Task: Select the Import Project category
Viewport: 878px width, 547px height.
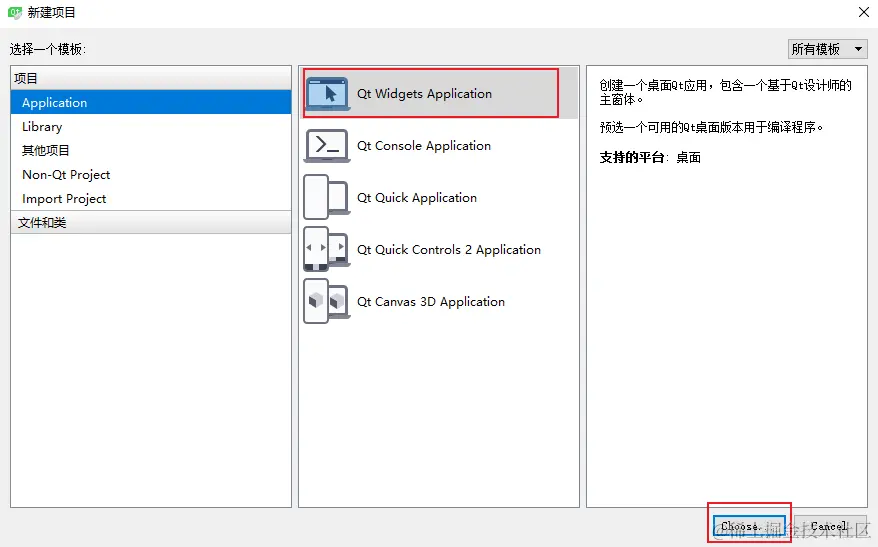Action: (x=151, y=199)
